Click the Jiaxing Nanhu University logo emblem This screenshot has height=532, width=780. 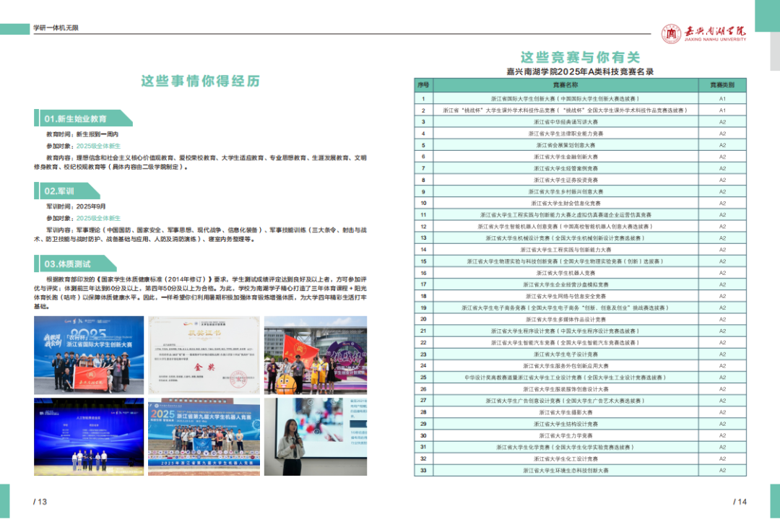pyautogui.click(x=671, y=33)
